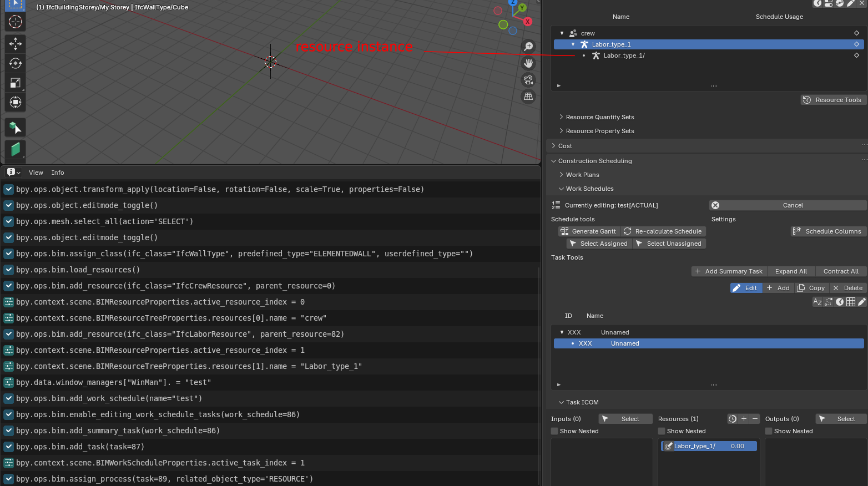868x486 pixels.
Task: Switch perspective/orthographic grid icon
Action: (528, 97)
